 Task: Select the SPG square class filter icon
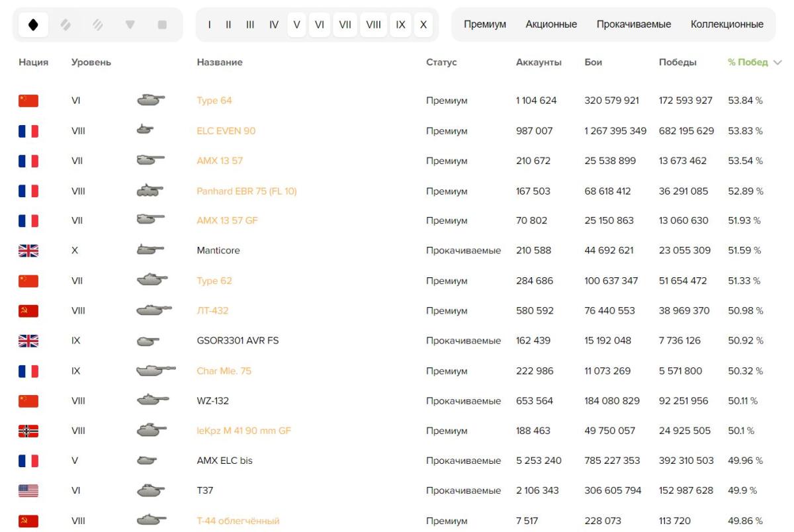click(x=162, y=25)
